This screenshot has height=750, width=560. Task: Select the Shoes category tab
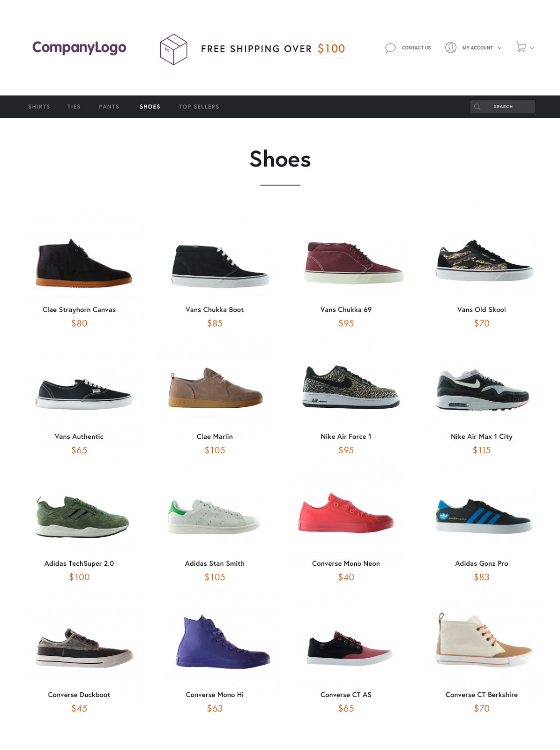click(x=150, y=106)
